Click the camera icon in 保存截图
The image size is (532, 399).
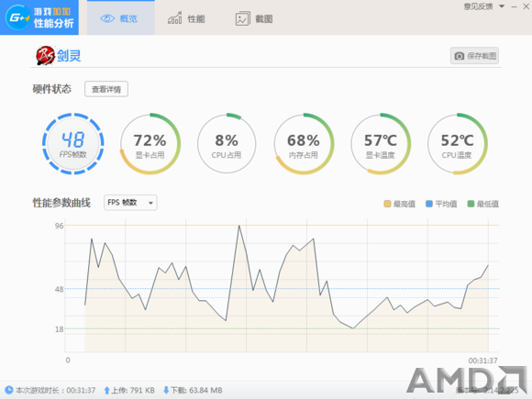[459, 56]
